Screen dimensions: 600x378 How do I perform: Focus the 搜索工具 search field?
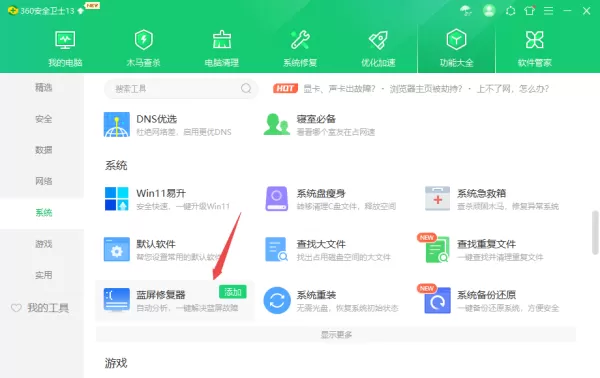[181, 89]
